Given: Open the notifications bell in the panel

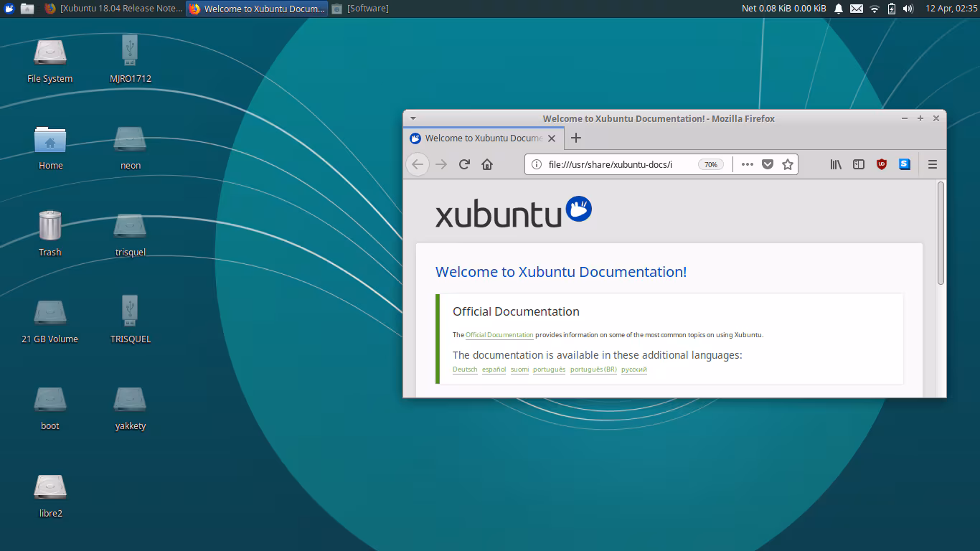Looking at the screenshot, I should coord(838,9).
